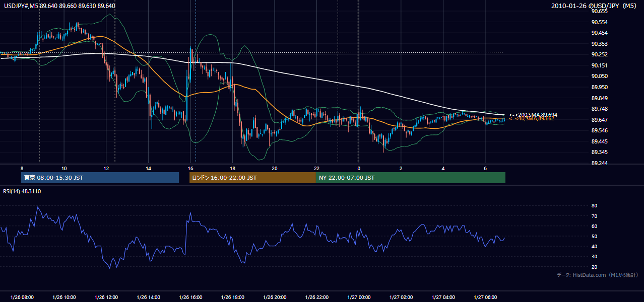Click the RSI 50 level label
The width and height of the screenshot is (644, 302).
coord(594,236)
